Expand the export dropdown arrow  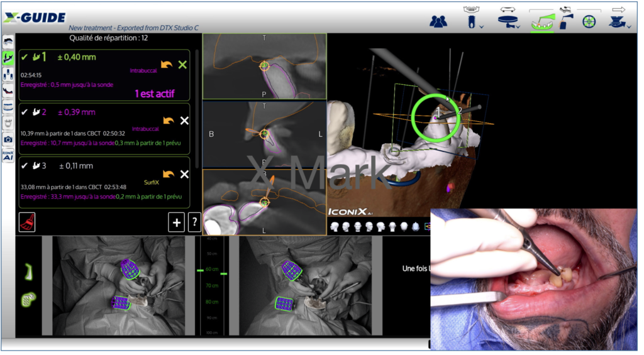click(629, 26)
